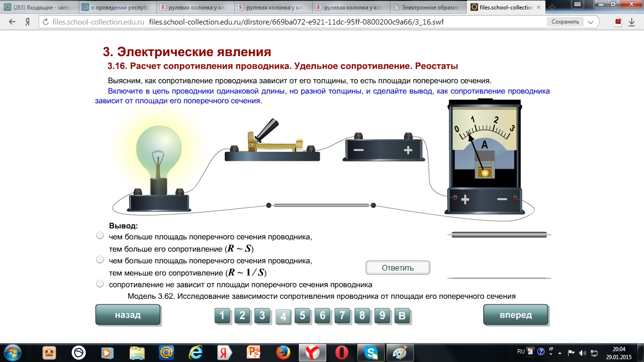The height and width of the screenshot is (362, 644).
Task: Switch to the "(283) Входящие" tab
Action: [40, 7]
